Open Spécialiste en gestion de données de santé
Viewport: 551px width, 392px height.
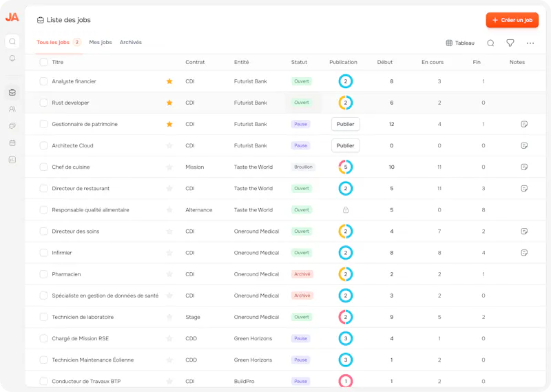click(x=105, y=296)
